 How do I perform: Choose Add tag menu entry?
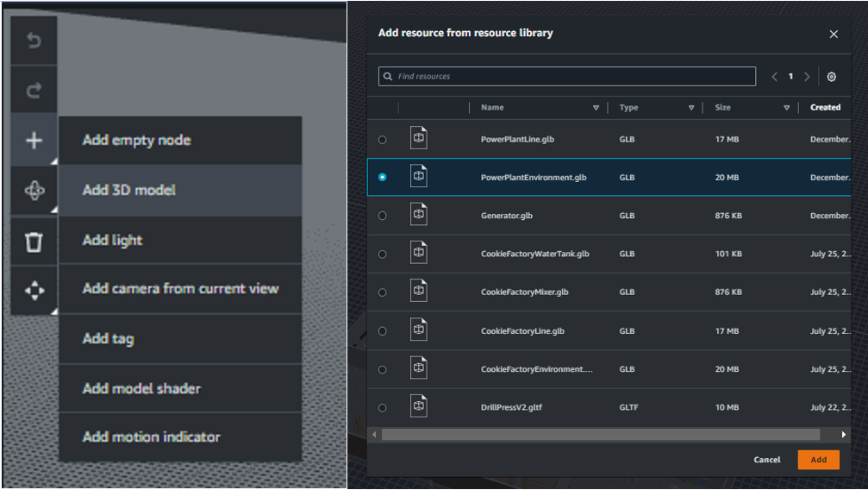point(180,339)
